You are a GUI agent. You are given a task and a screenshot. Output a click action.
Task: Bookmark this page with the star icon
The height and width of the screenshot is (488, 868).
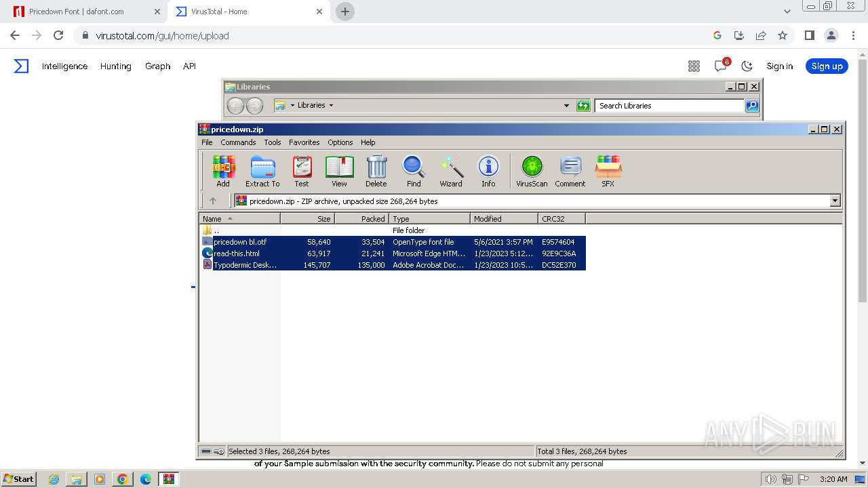tap(783, 35)
